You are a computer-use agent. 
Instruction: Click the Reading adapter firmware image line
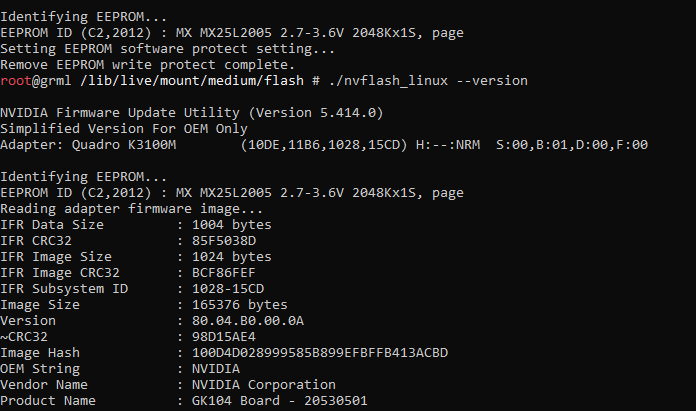point(131,209)
